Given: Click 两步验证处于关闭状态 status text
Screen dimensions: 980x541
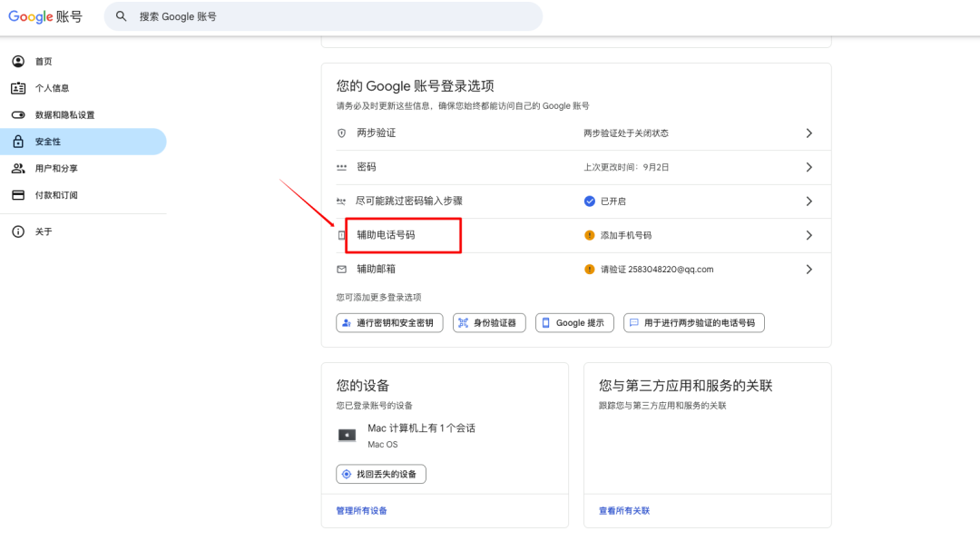Looking at the screenshot, I should (625, 133).
